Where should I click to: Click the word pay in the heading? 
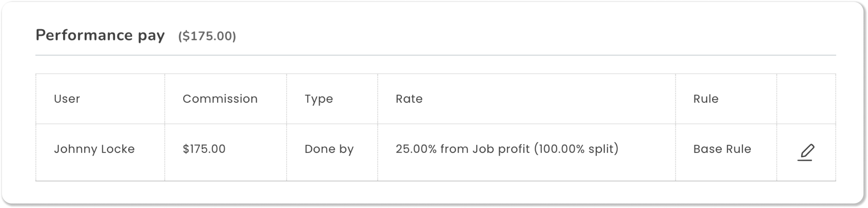point(151,36)
